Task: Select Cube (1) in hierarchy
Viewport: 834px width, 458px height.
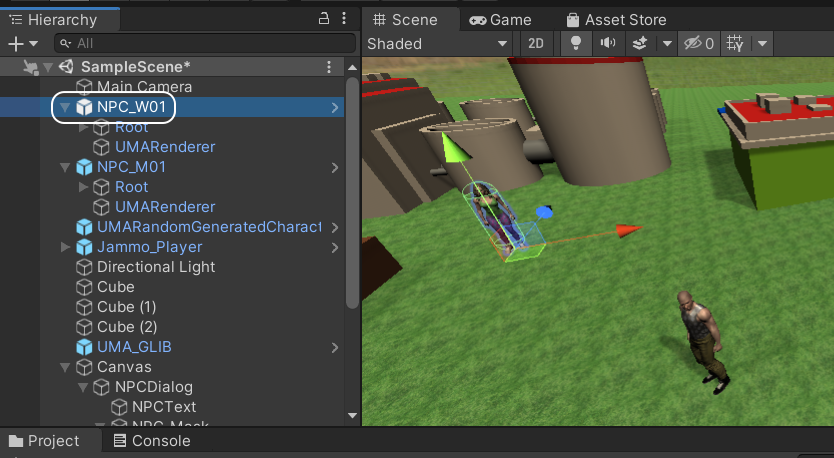Action: 126,307
